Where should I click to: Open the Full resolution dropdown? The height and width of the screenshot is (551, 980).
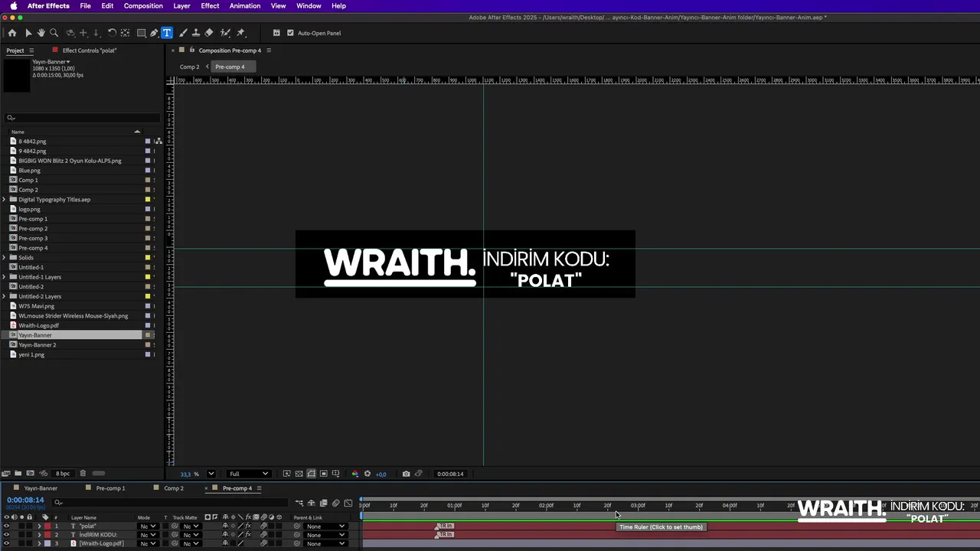pyautogui.click(x=249, y=474)
